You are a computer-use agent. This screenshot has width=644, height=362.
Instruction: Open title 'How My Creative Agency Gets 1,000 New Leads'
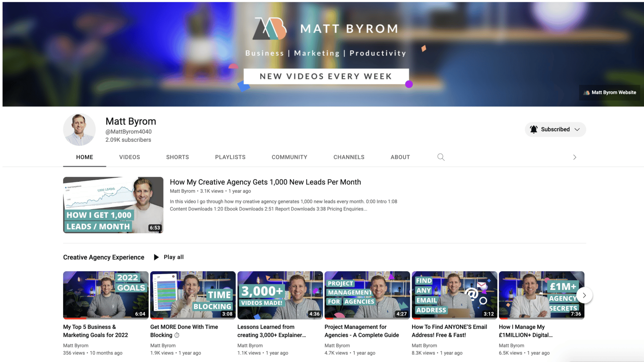click(265, 182)
